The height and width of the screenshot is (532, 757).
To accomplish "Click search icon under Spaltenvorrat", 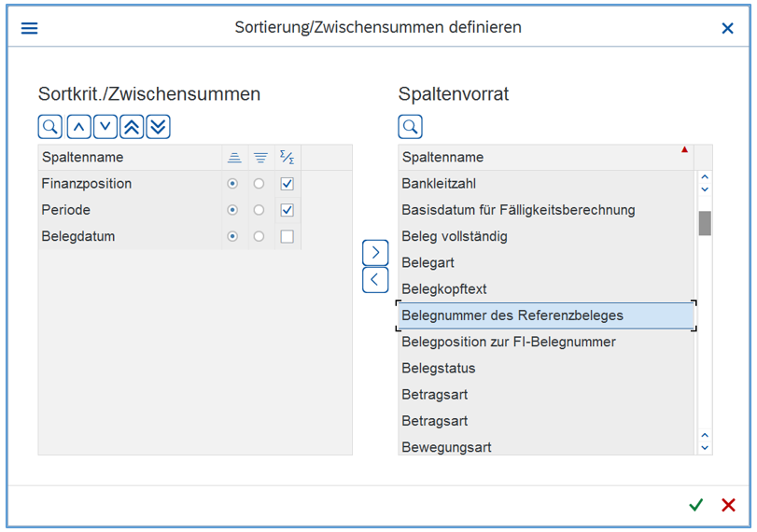I will [x=410, y=126].
